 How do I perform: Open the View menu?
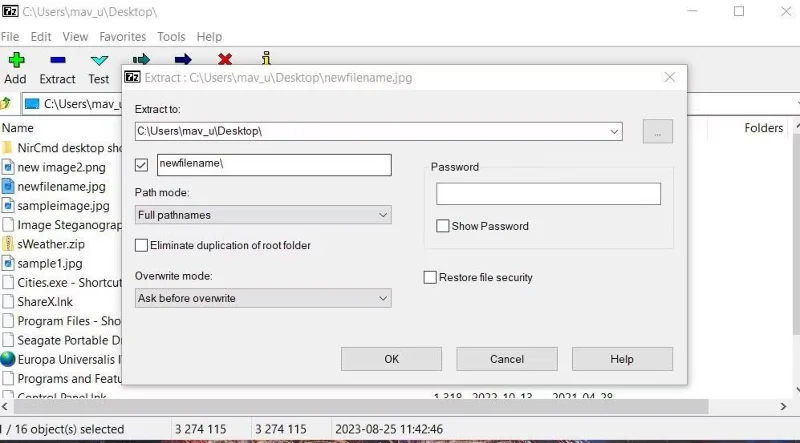75,37
